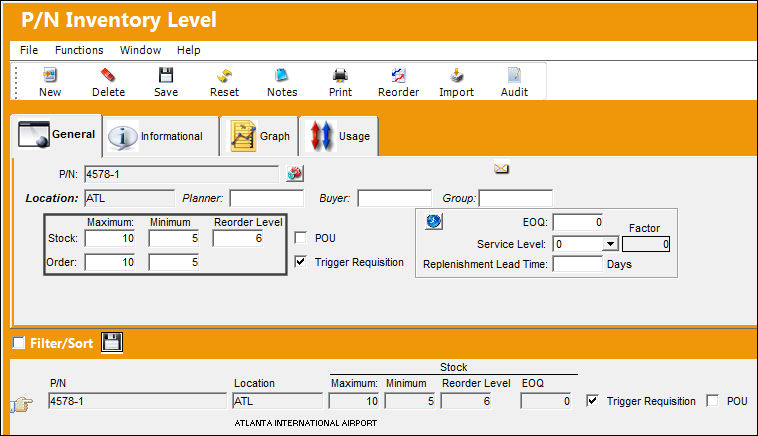The height and width of the screenshot is (436, 758).
Task: Click the Location field showing ATL
Action: (130, 198)
